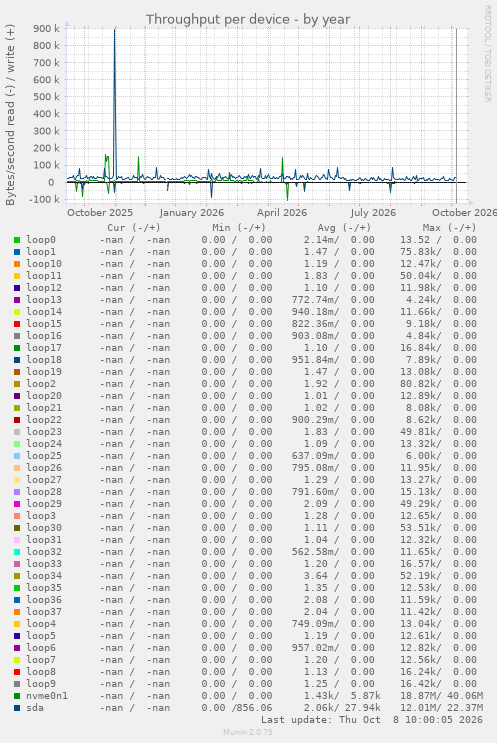Screen dimensions: 497x743
Task: Click the 'loop20' legend label
Action: click(44, 396)
